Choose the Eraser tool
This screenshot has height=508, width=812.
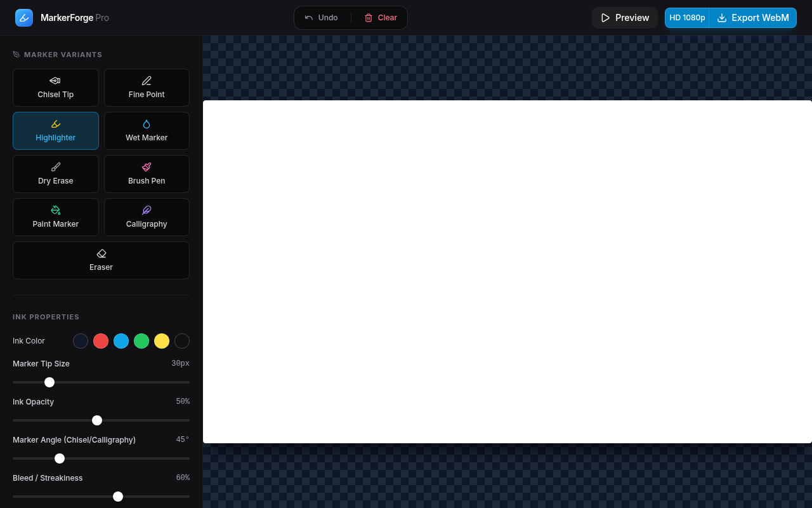(x=101, y=260)
